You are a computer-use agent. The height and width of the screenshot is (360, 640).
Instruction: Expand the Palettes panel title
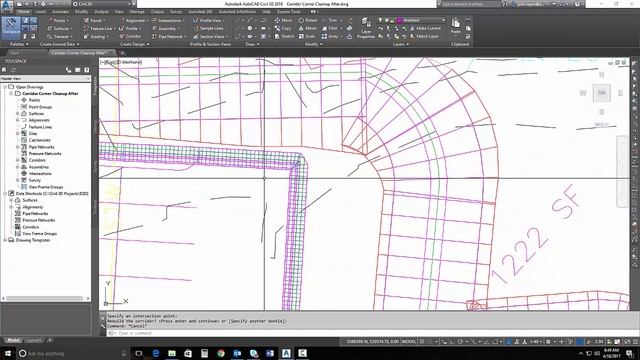(19, 44)
